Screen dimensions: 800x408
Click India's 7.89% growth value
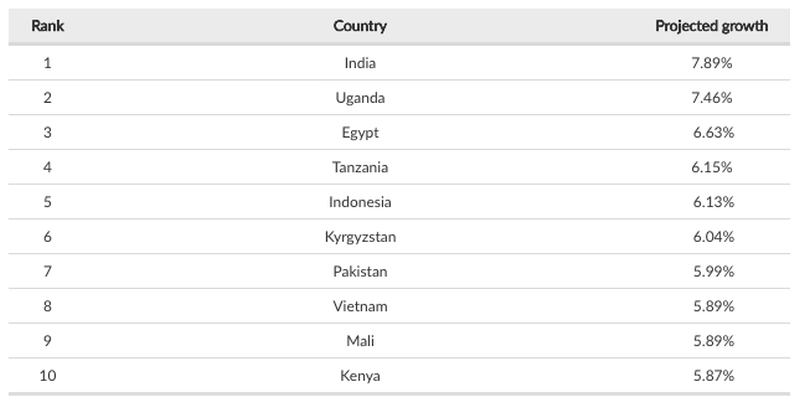click(712, 63)
